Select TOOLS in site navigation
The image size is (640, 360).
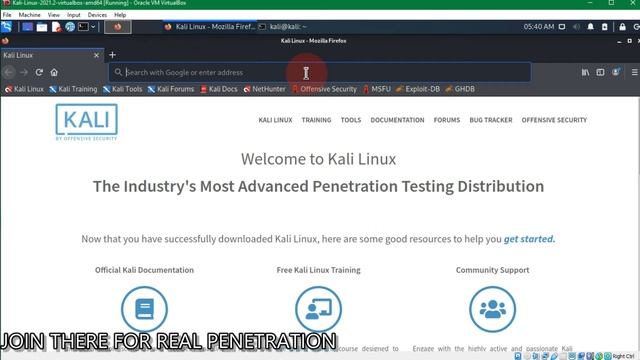pyautogui.click(x=351, y=120)
